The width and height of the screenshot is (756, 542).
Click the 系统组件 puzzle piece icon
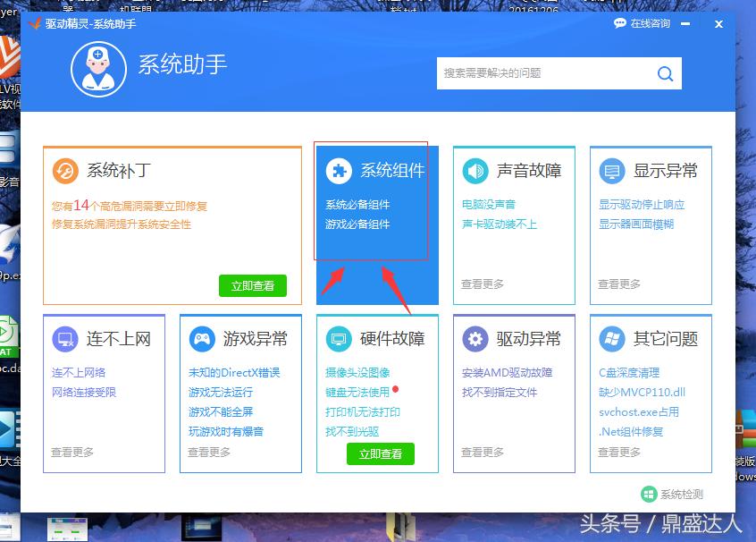[338, 170]
